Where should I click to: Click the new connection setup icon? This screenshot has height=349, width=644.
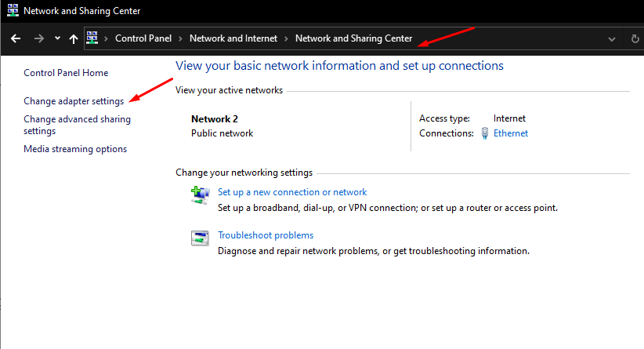[x=200, y=194]
